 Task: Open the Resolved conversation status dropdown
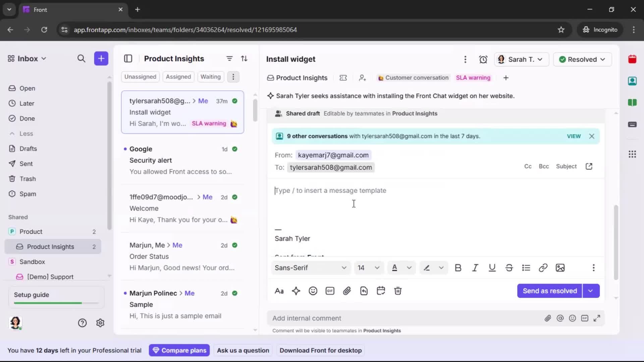click(x=582, y=59)
